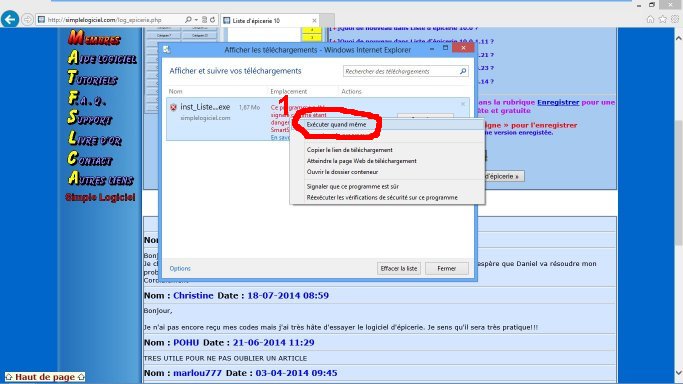Choose 'Exécuter quand même' in the context menu
Viewport: 683px width, 384px height.
(x=336, y=125)
